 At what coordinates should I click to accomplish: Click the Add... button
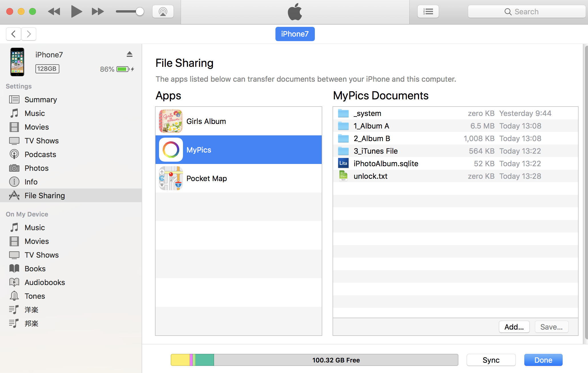514,327
